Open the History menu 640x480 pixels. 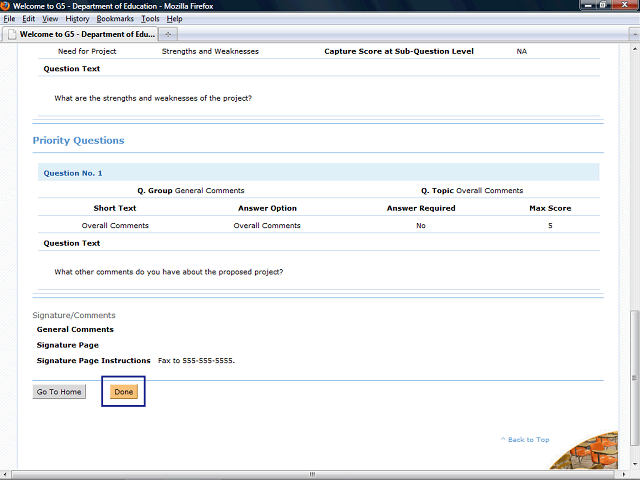pyautogui.click(x=77, y=19)
